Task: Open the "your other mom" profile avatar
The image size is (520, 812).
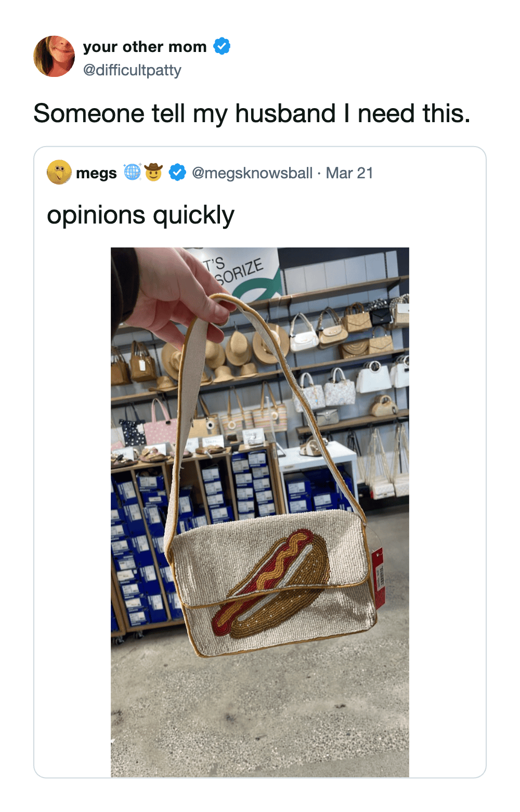Action: point(54,56)
